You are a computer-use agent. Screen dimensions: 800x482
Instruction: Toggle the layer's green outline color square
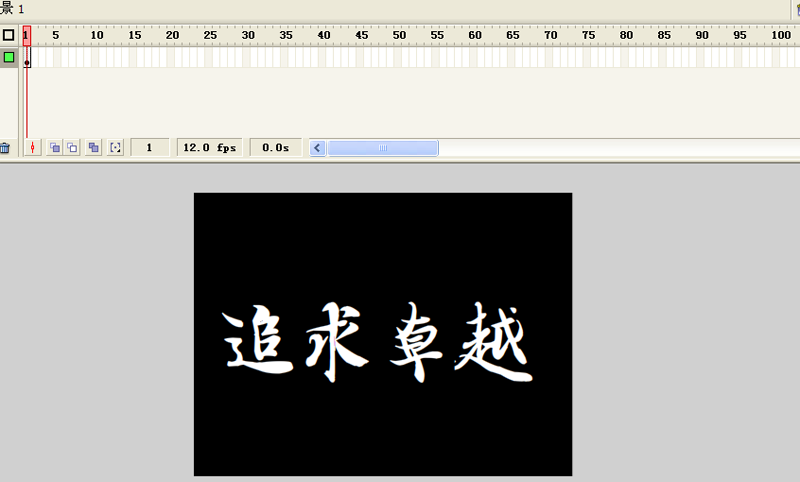(x=9, y=57)
